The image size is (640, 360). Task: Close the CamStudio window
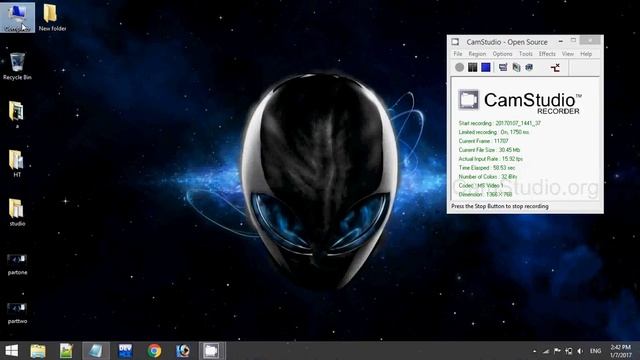point(590,40)
